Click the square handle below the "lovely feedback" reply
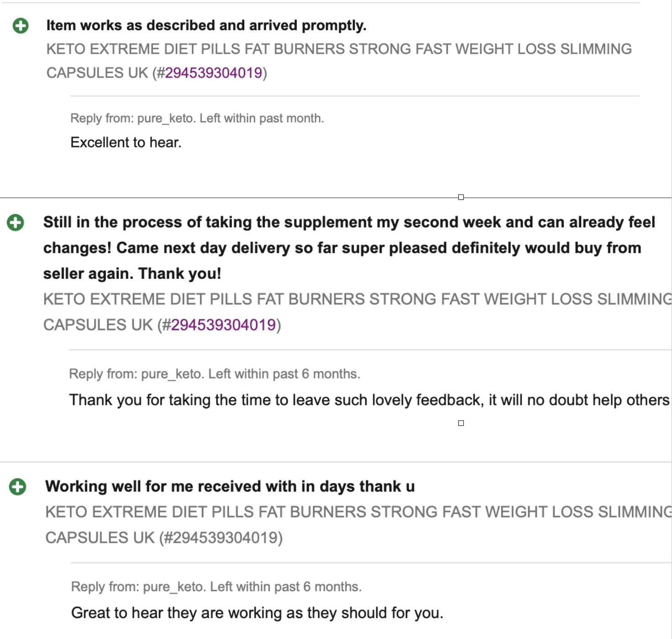672x639 pixels. click(x=461, y=423)
